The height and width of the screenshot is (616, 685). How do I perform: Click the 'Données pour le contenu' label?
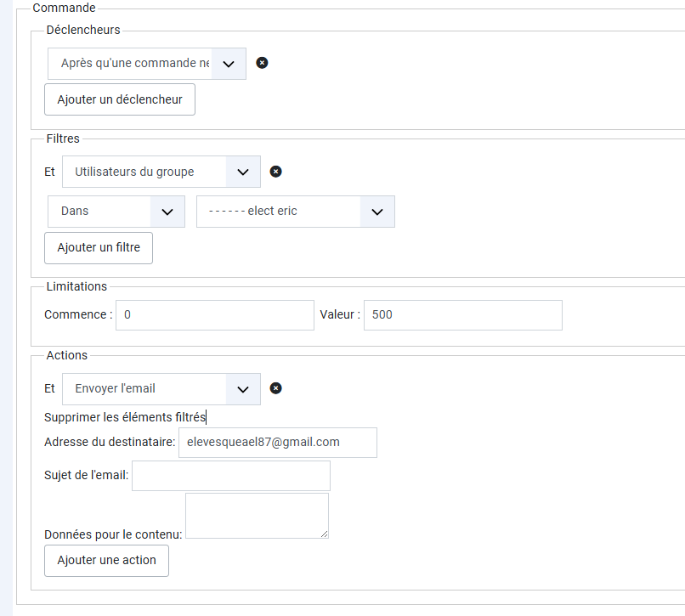point(113,534)
